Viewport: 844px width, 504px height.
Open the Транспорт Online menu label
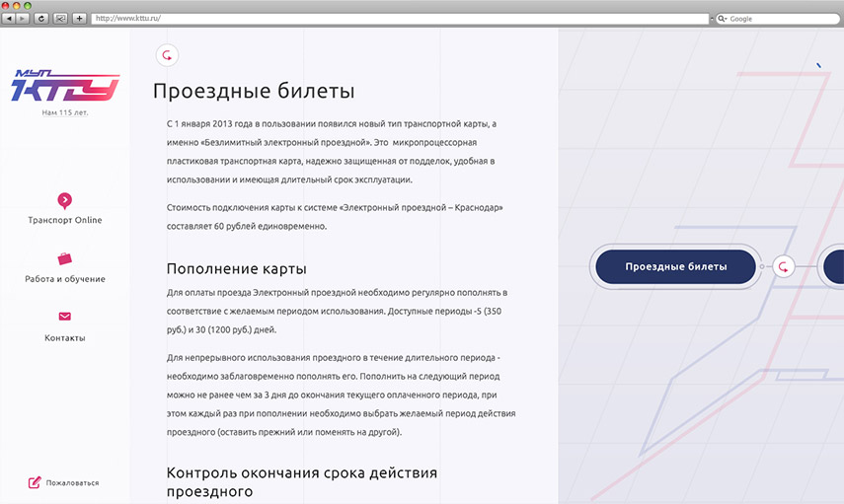coord(64,220)
